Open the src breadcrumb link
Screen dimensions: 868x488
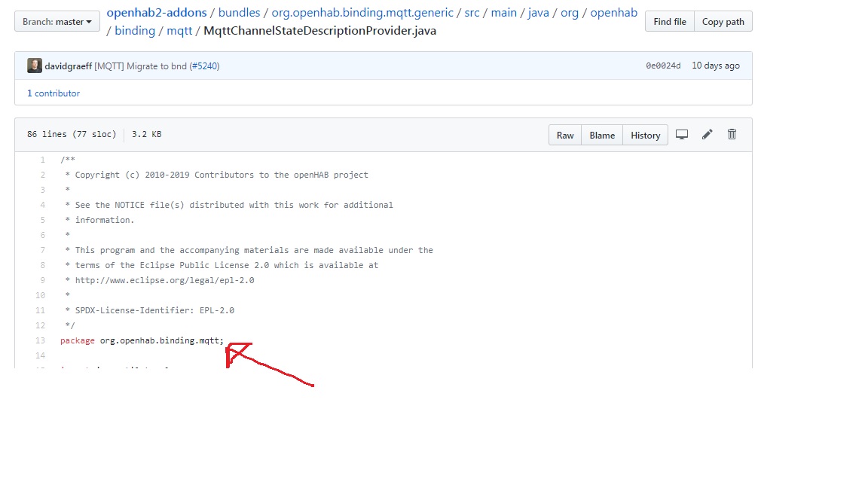click(472, 12)
